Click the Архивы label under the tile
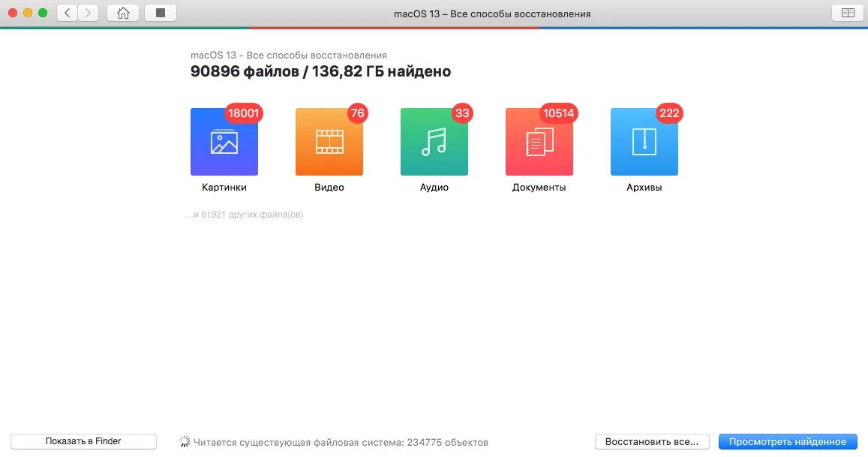This screenshot has height=457, width=868. (644, 188)
